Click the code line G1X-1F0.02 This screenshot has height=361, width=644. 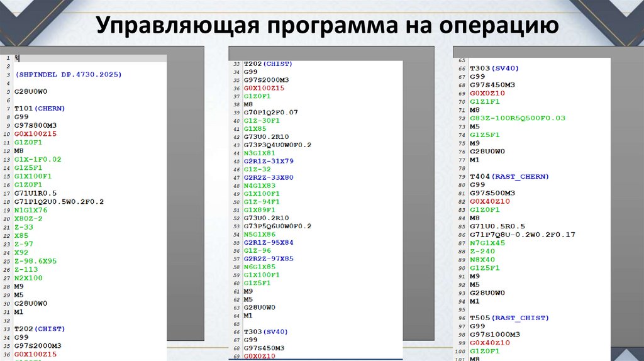pyautogui.click(x=38, y=159)
